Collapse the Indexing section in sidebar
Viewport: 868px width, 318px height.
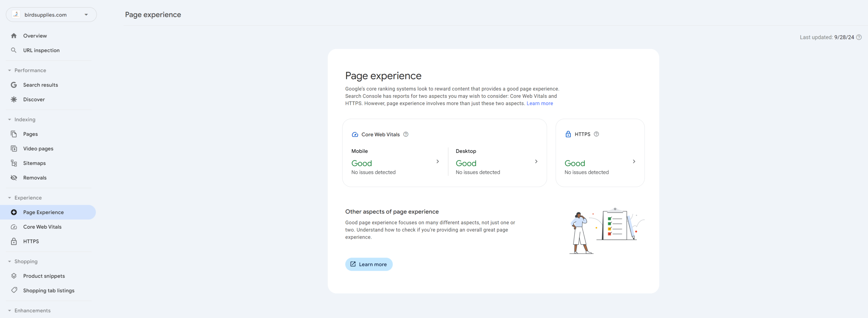[9, 119]
